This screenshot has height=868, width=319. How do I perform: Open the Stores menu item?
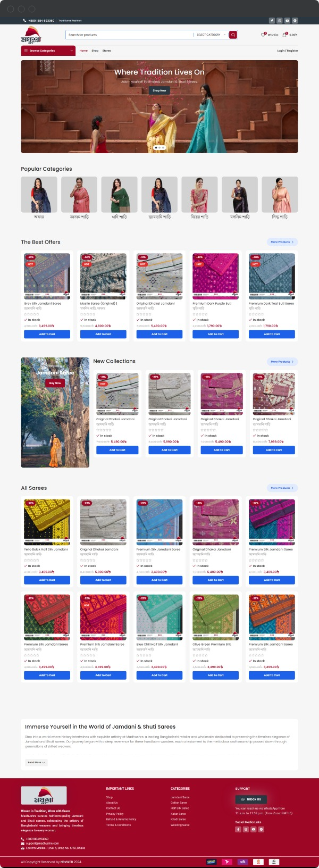click(106, 51)
